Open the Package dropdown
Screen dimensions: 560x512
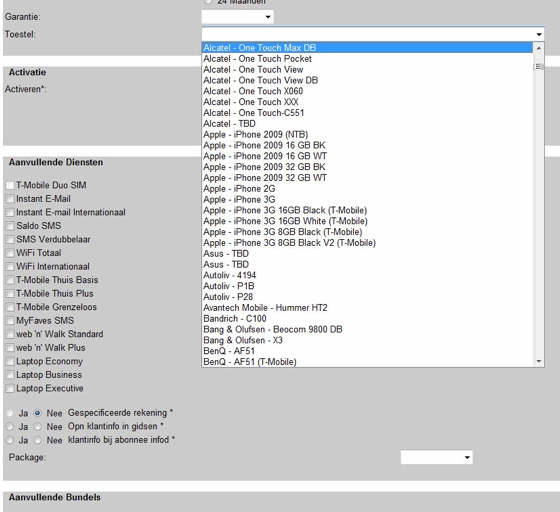point(436,457)
